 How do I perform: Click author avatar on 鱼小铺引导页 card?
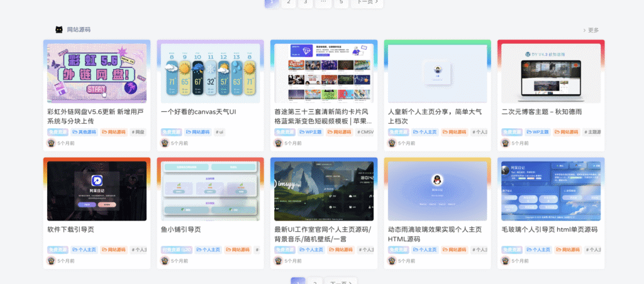(165, 261)
